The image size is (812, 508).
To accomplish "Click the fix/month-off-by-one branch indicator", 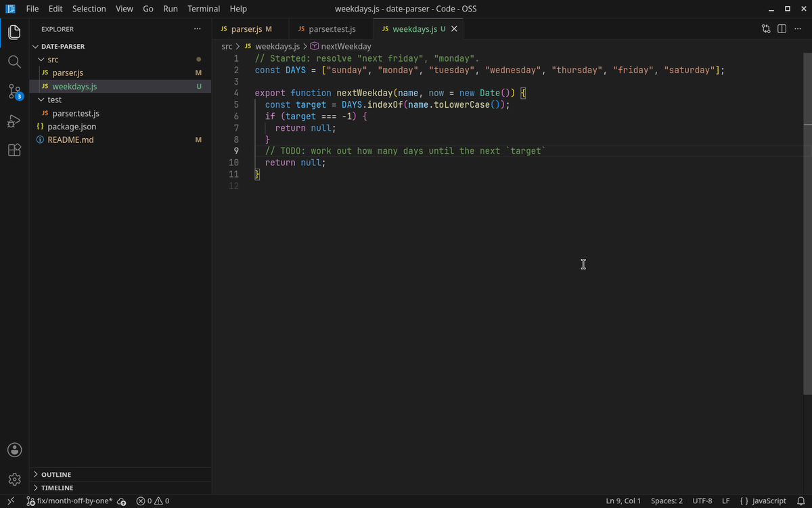I will [x=69, y=501].
